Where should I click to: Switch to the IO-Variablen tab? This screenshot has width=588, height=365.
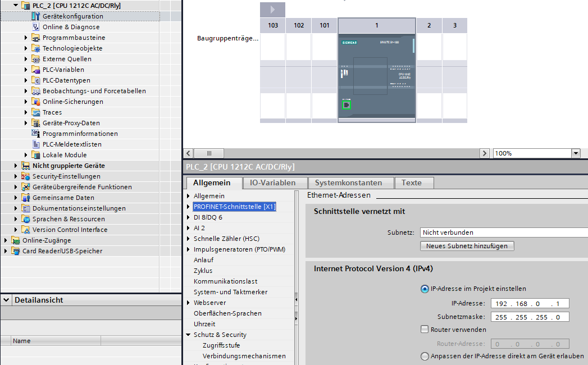[x=272, y=182]
